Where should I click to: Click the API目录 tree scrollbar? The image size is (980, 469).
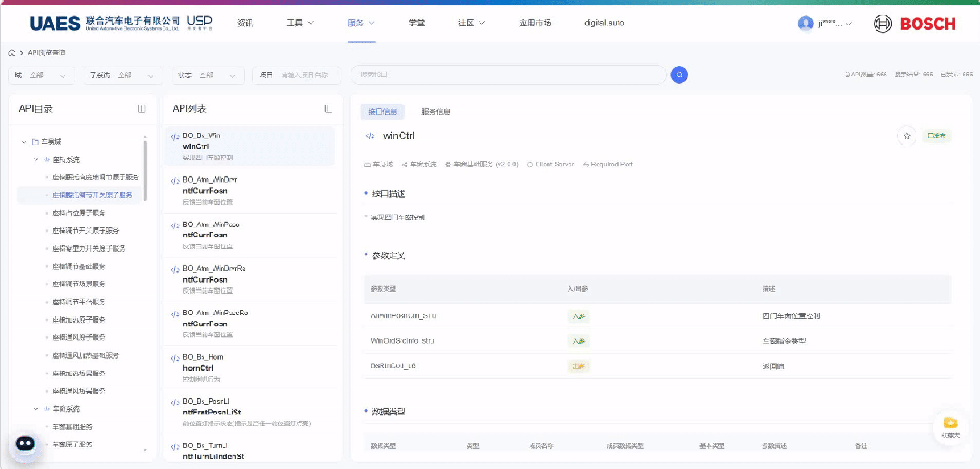[x=145, y=170]
